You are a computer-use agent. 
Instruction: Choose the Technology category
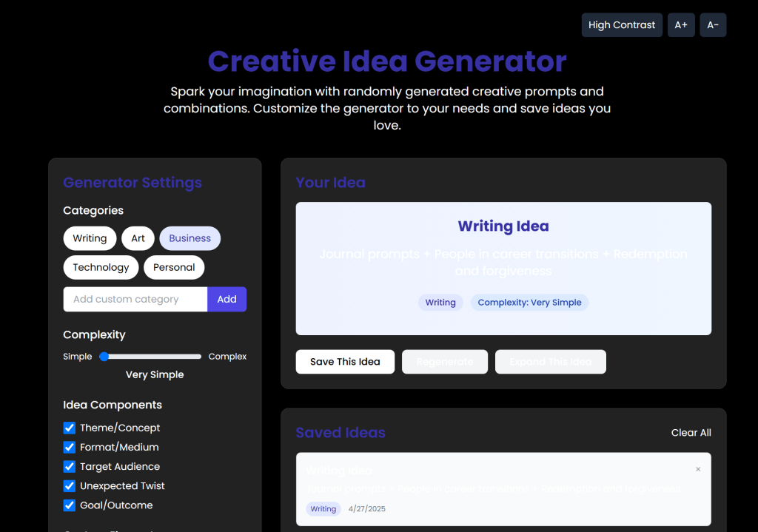tap(101, 267)
